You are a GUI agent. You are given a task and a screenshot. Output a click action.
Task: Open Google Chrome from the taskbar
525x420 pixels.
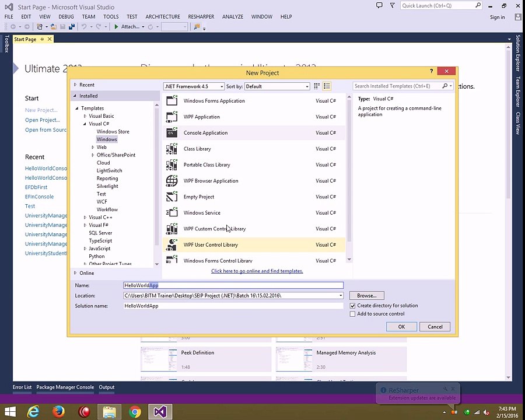point(135,412)
